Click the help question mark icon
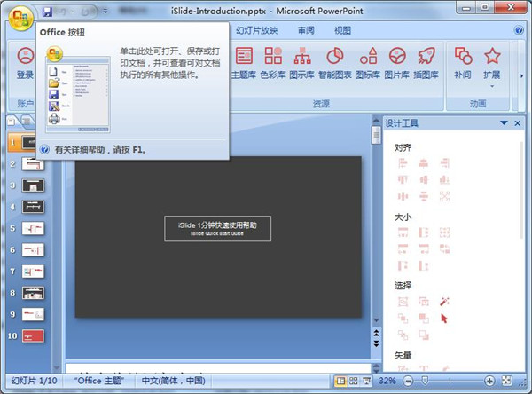Screen dimensions: 532x394 click(x=519, y=30)
